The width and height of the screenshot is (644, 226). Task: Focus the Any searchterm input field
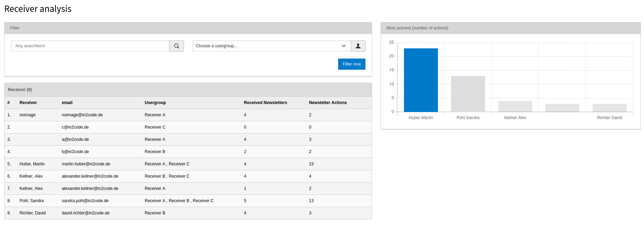click(x=90, y=46)
